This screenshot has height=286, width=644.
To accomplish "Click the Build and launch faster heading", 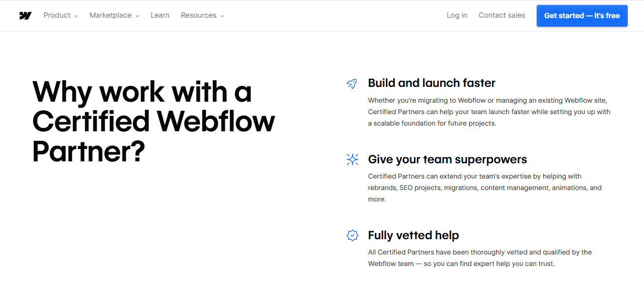I will (432, 83).
